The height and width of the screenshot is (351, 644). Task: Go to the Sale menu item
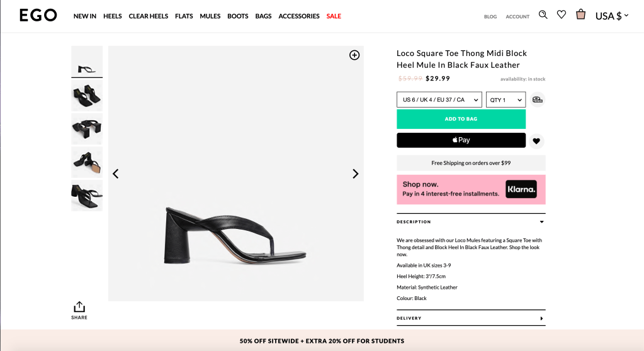coord(334,16)
